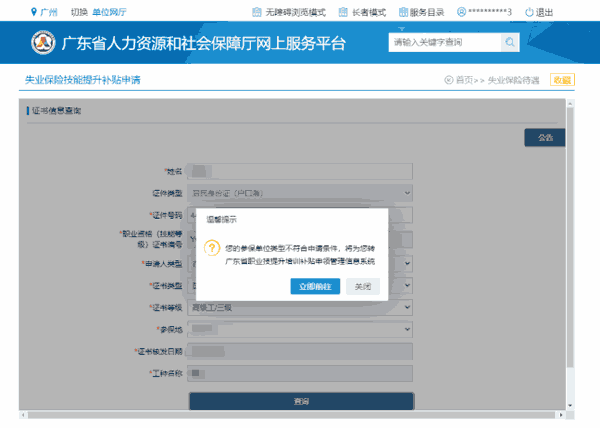Viewport: 600px width, 428px height.
Task: Click the location pin icon next to 广州
Action: click(x=34, y=12)
